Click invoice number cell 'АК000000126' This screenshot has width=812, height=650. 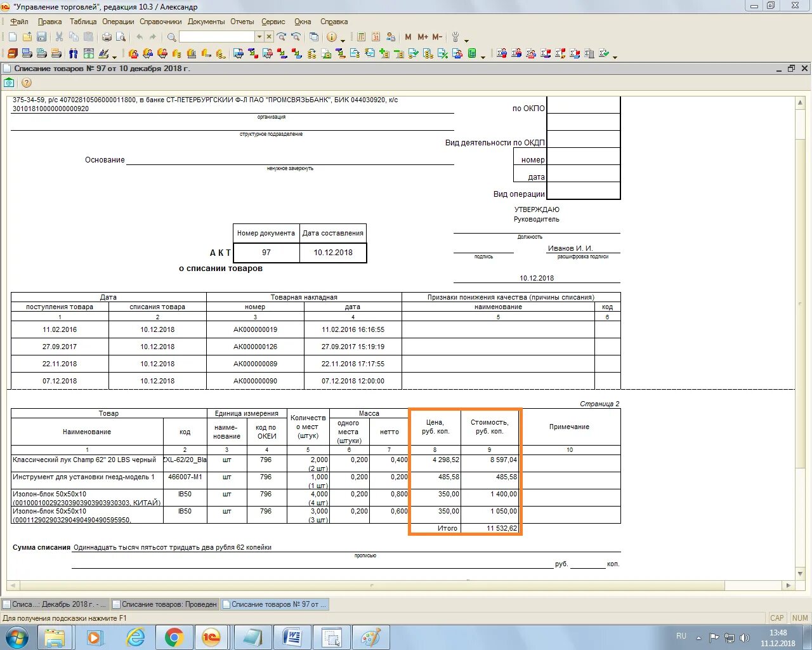click(x=255, y=347)
